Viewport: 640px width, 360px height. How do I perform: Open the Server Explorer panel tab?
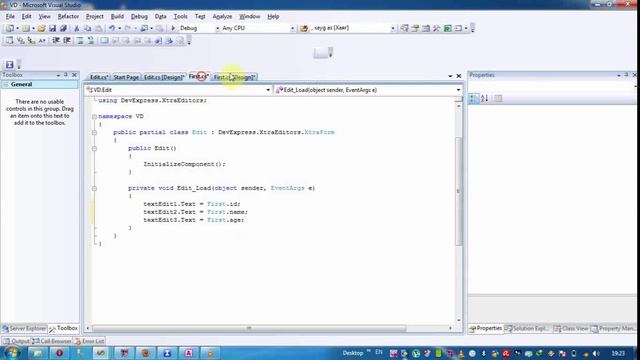(24, 329)
